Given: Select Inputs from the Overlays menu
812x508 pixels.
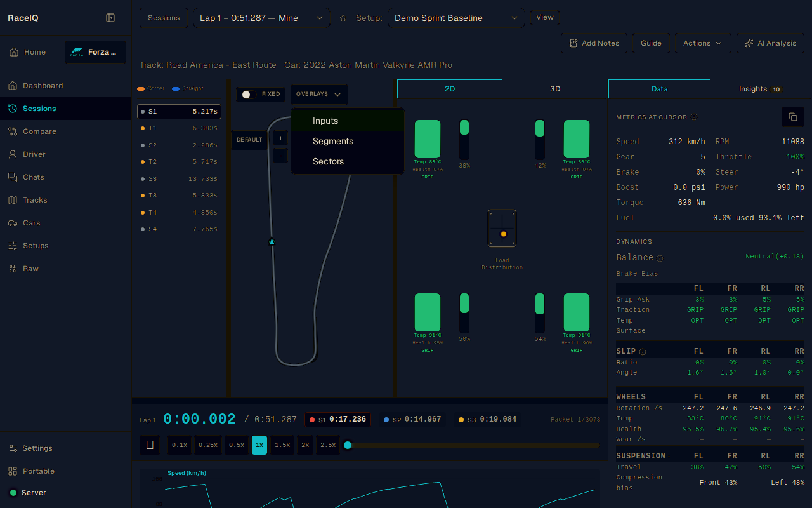Looking at the screenshot, I should (348, 121).
